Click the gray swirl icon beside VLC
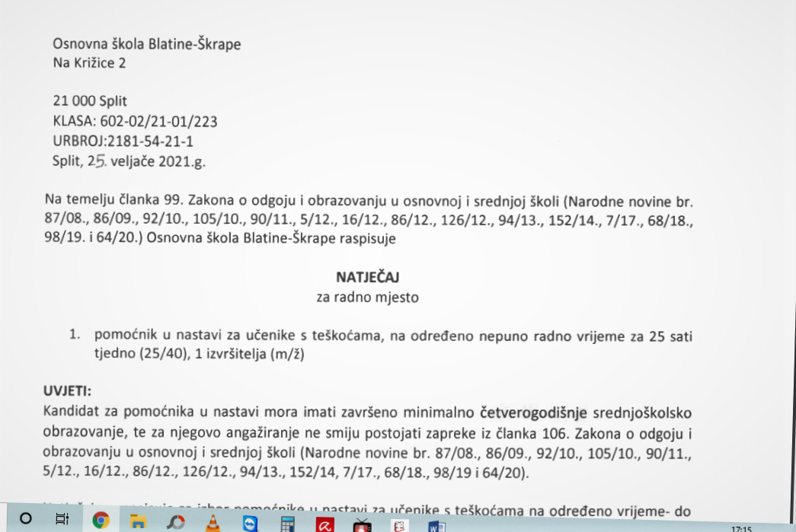This screenshot has width=796, height=532. pyautogui.click(x=176, y=522)
